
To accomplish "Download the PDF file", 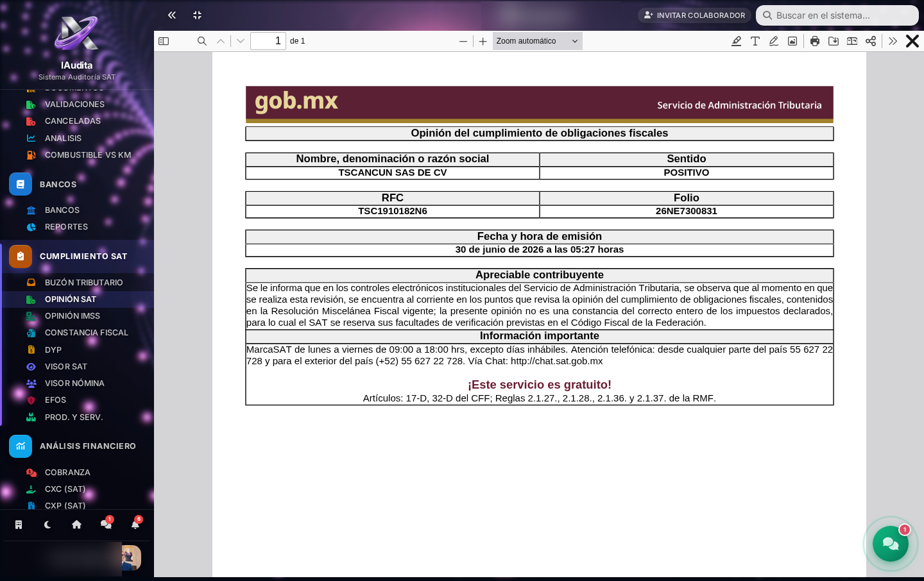I will [x=834, y=41].
